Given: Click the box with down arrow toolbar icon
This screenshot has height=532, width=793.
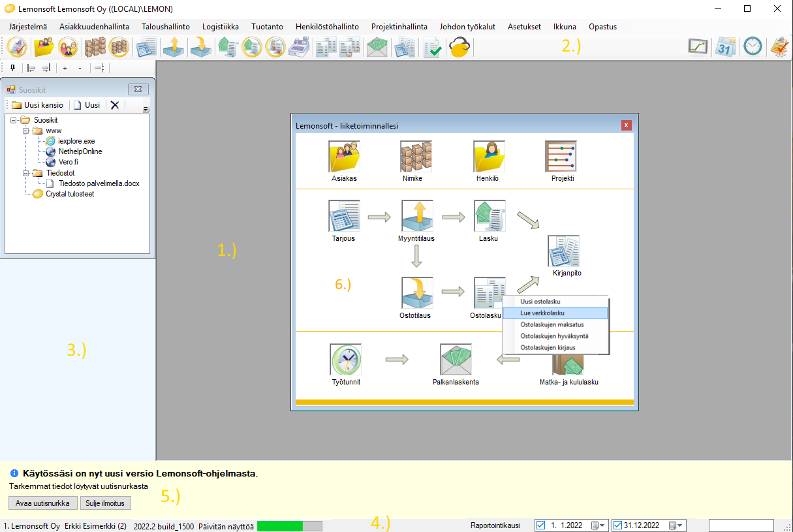Looking at the screenshot, I should coord(200,47).
